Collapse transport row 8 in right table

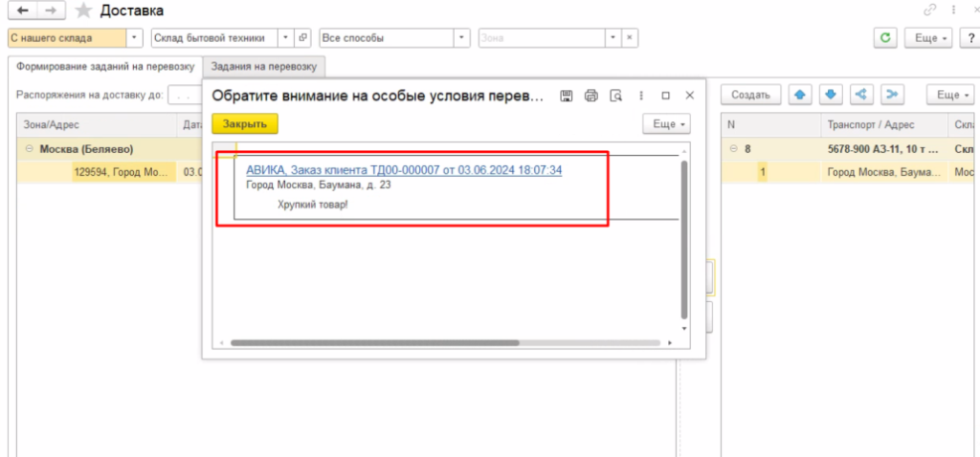click(732, 149)
